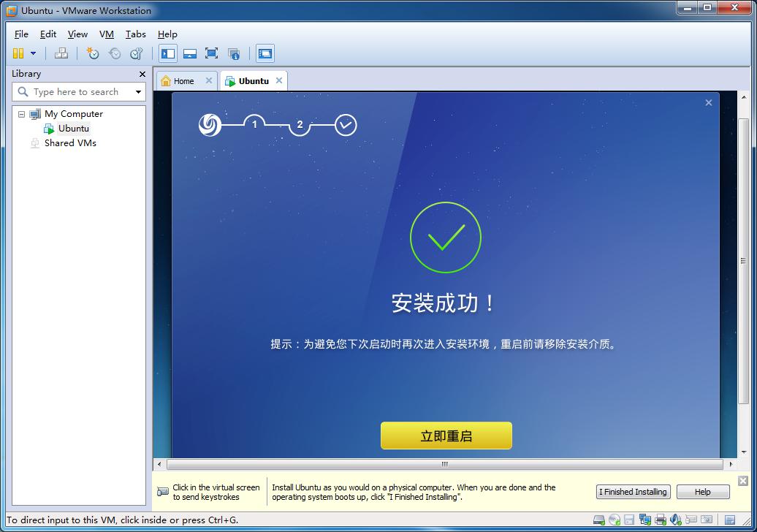Viewport: 757px width, 532px height.
Task: Click the Deepin logo in installer steps
Action: click(210, 125)
